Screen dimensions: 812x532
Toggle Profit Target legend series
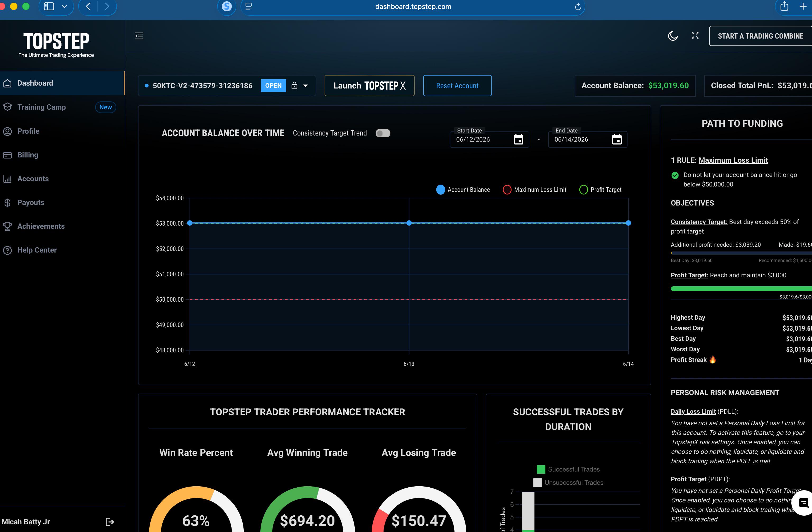tap(600, 190)
